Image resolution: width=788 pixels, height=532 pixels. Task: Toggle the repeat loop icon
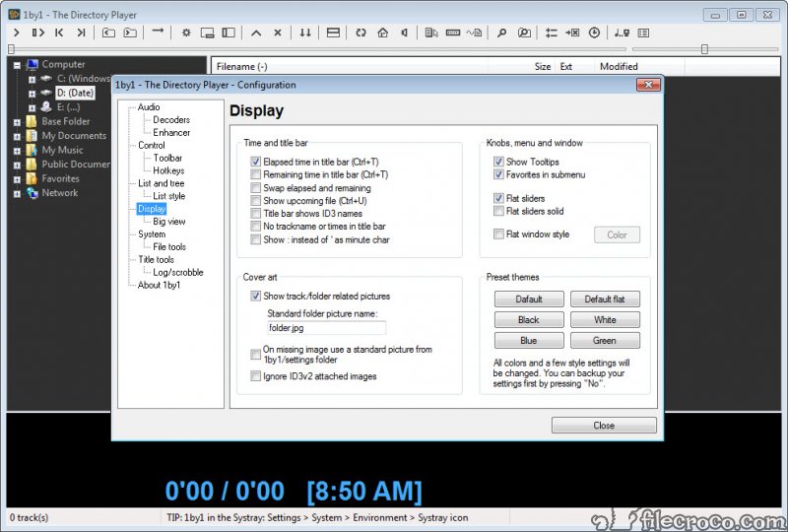361,33
